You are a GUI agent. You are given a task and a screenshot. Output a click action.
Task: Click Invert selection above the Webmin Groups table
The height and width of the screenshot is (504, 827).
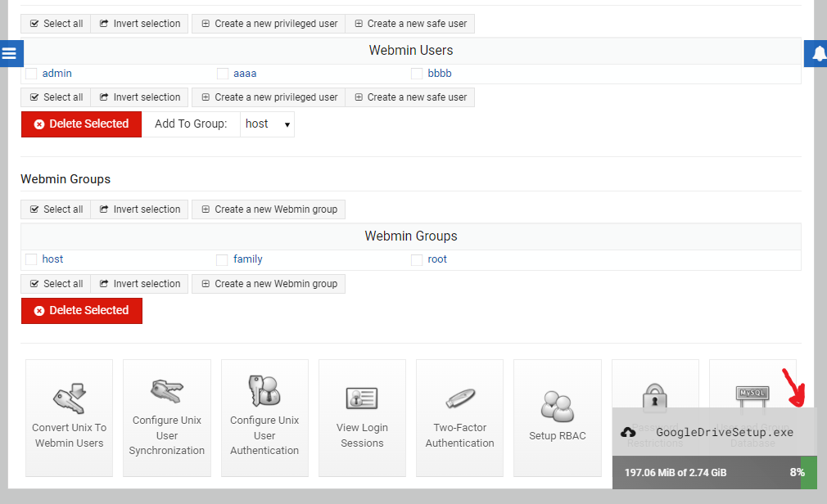(x=139, y=209)
